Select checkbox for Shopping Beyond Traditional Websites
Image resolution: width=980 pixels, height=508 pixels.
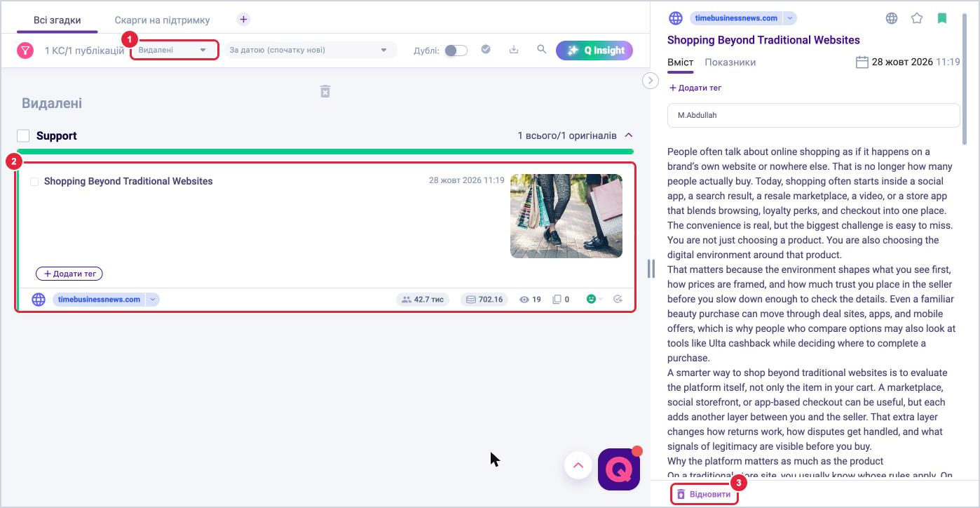(x=34, y=182)
